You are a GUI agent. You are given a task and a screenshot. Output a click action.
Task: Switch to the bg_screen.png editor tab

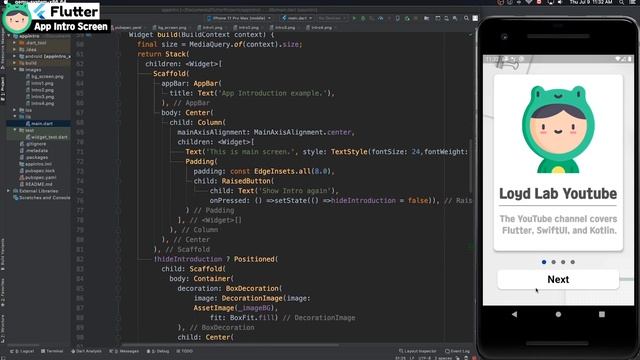tap(169, 28)
